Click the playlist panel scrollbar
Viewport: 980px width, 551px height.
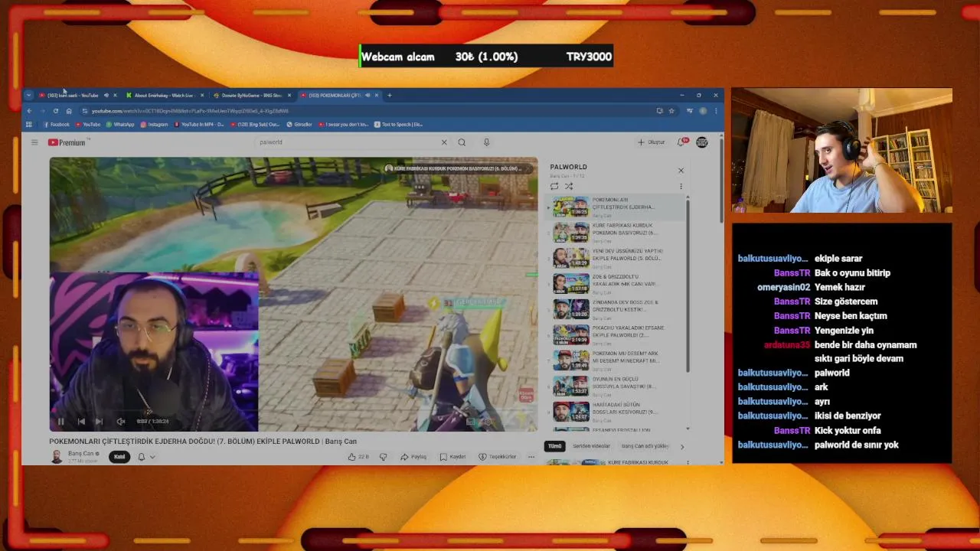coord(688,285)
